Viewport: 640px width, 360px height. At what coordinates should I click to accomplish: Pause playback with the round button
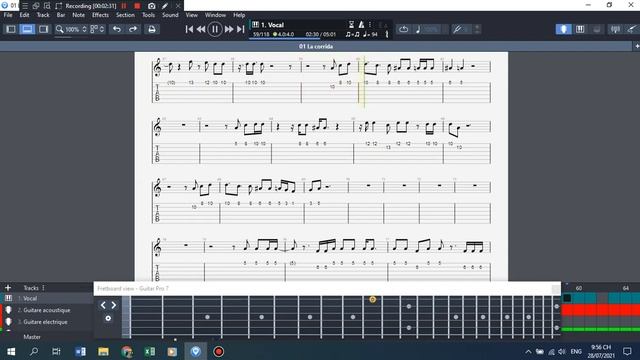click(x=215, y=29)
